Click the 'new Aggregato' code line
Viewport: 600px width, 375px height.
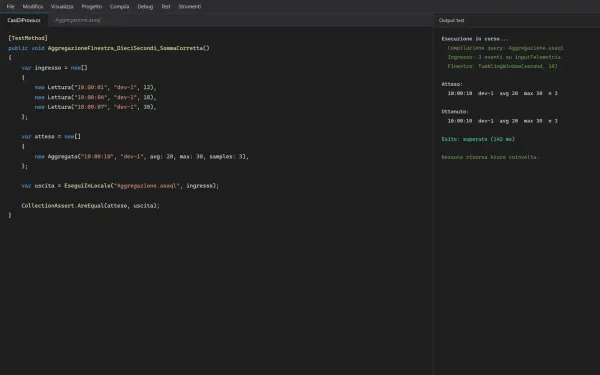tap(142, 157)
